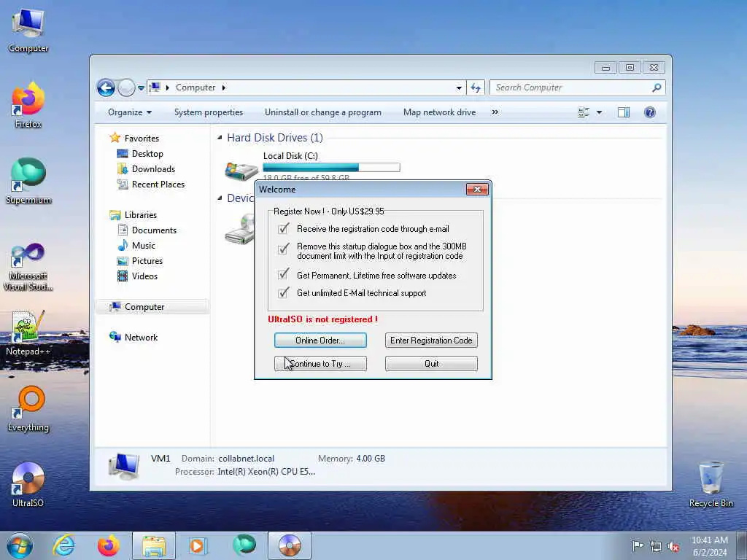Select Desktop under Favorites
Viewport: 747px width, 560px height.
point(147,154)
